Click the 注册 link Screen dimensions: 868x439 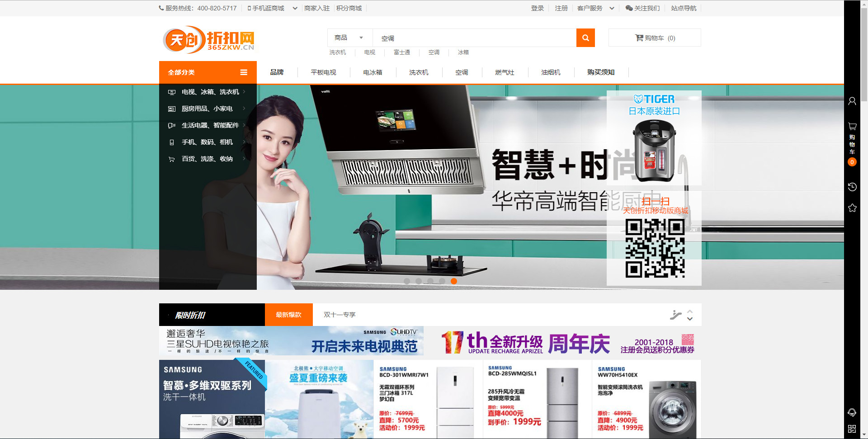tap(561, 8)
